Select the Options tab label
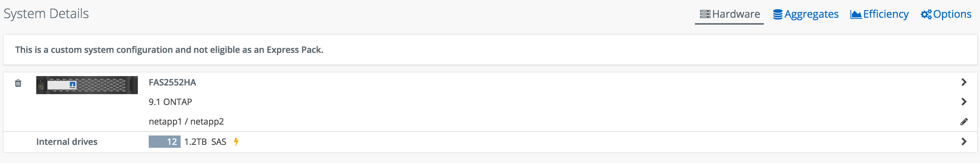Image resolution: width=980 pixels, height=163 pixels. [952, 14]
